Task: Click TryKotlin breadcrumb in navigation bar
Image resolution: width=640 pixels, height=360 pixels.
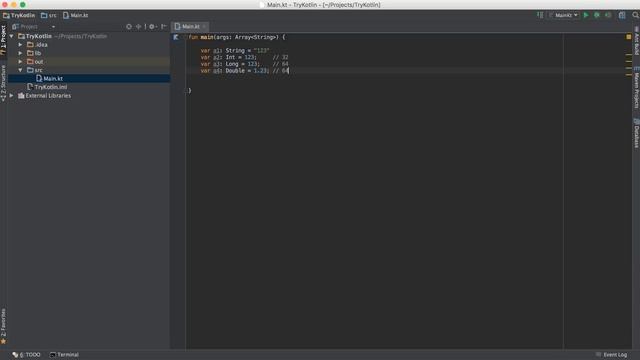Action: click(x=19, y=16)
